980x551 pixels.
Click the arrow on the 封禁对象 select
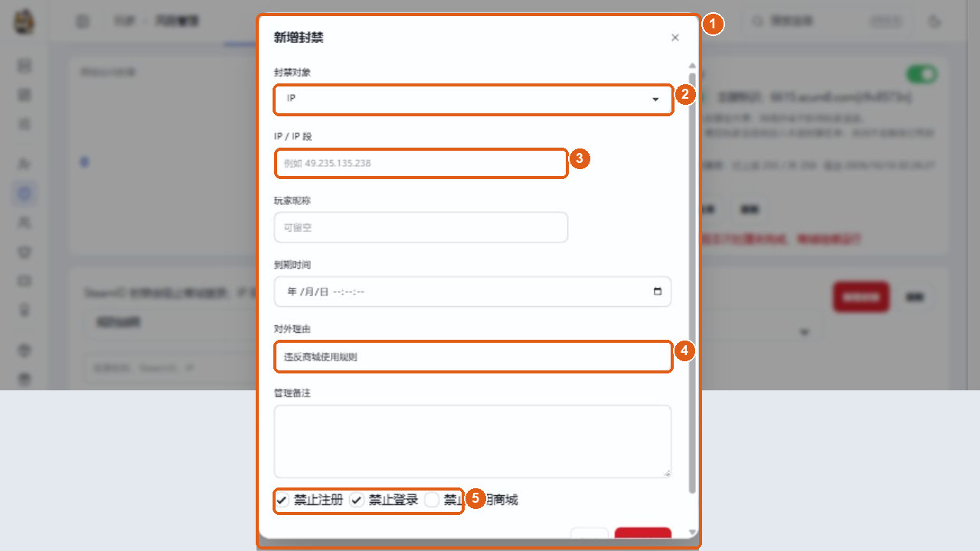655,99
